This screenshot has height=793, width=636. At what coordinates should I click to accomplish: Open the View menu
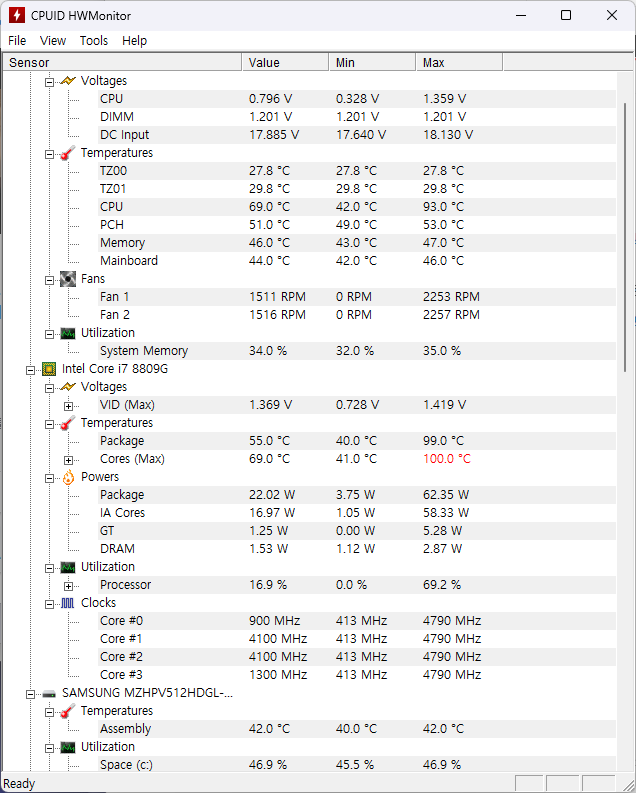53,40
